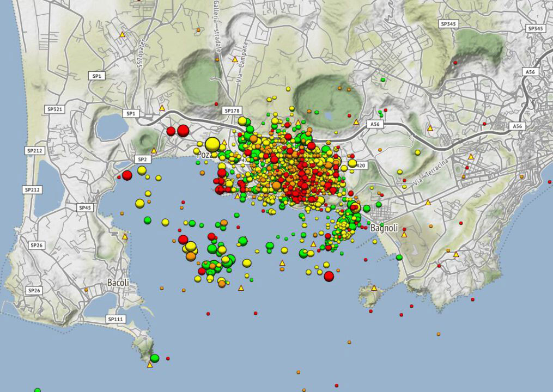Click the SP45 road label

(85, 207)
